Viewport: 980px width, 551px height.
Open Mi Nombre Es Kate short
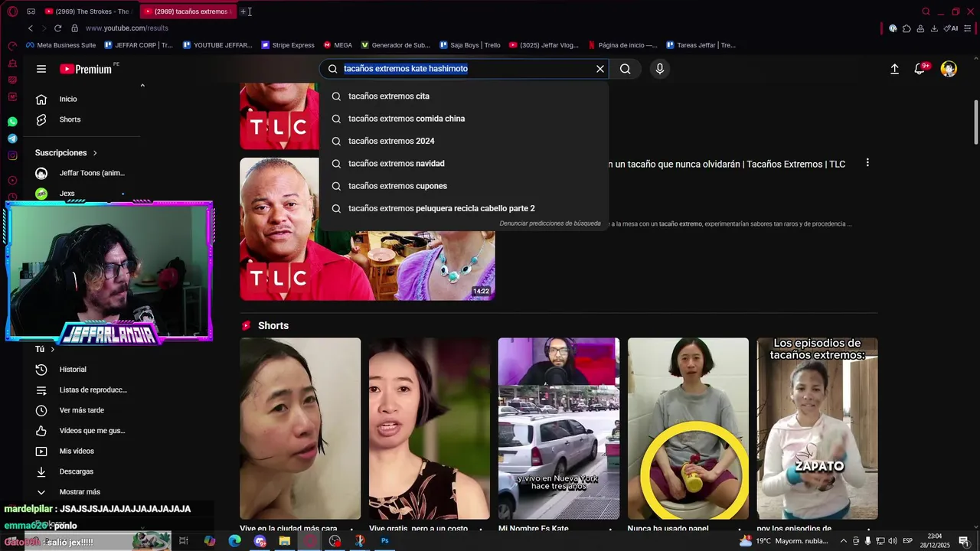pyautogui.click(x=559, y=429)
